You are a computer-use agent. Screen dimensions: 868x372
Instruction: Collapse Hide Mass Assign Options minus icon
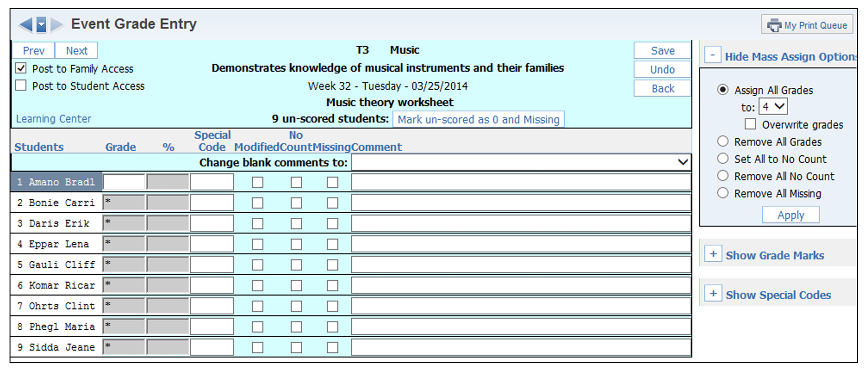point(712,55)
